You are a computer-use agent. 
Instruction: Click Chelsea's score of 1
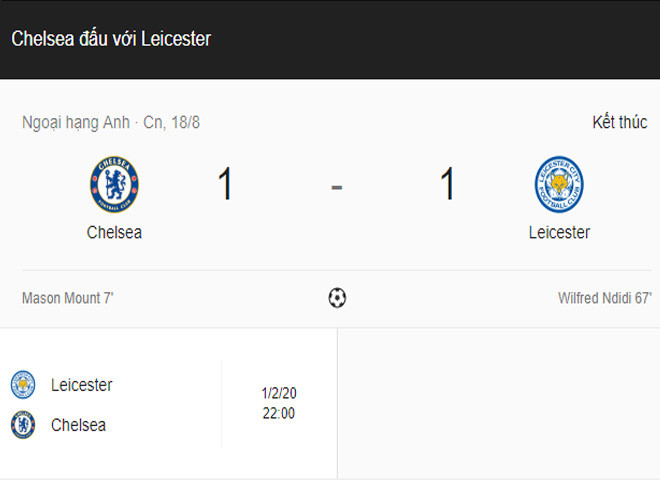click(226, 185)
